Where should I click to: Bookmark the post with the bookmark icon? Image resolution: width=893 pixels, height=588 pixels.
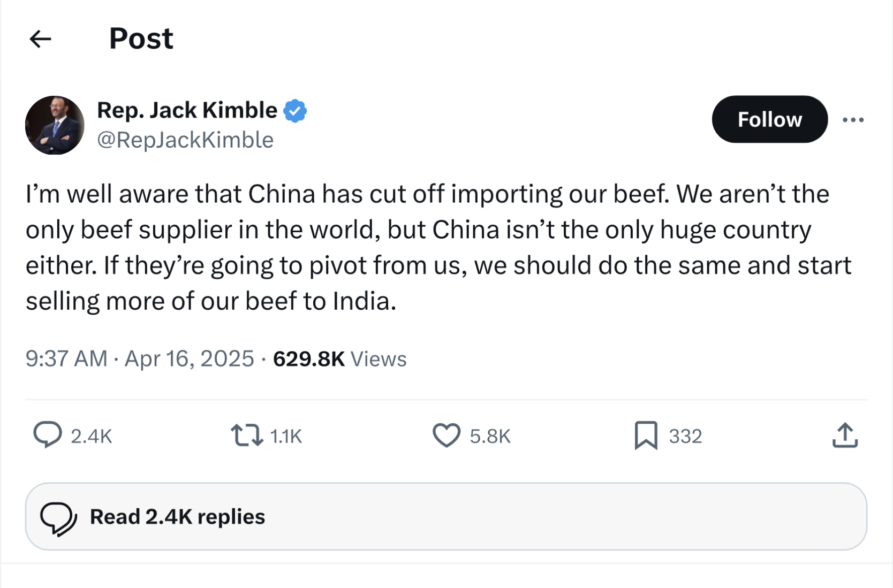pos(646,435)
